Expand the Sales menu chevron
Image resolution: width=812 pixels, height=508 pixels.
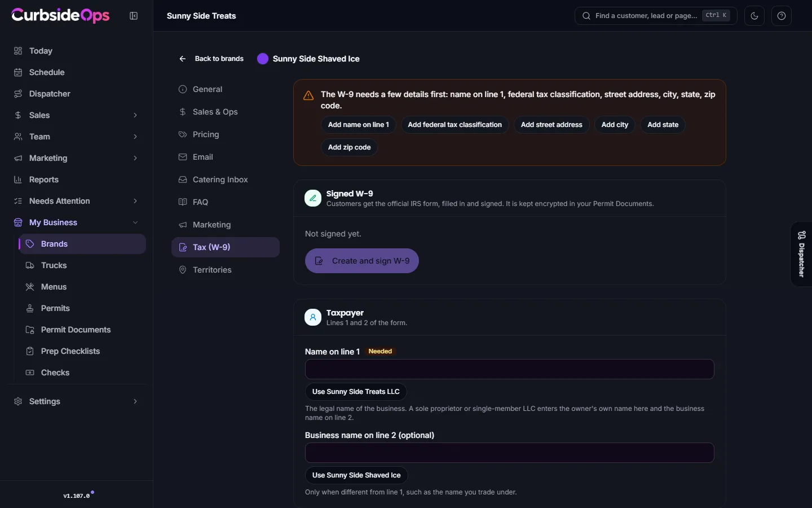pos(135,115)
